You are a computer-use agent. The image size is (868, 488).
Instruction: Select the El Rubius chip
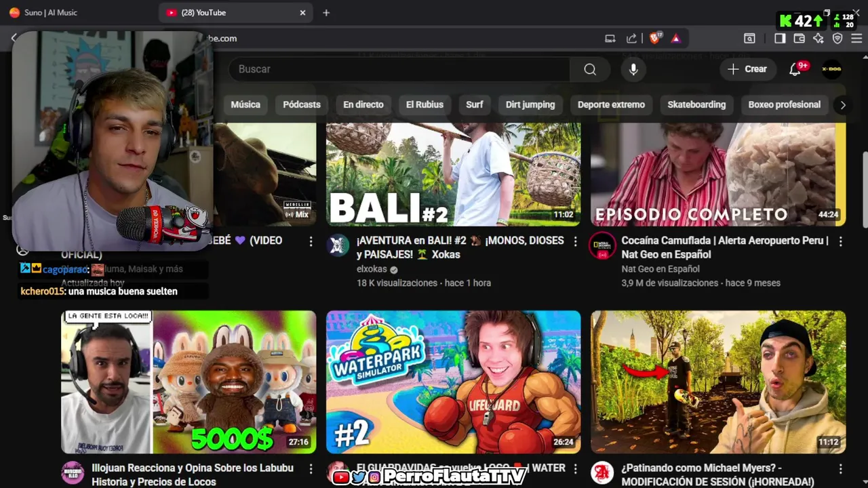tap(425, 104)
